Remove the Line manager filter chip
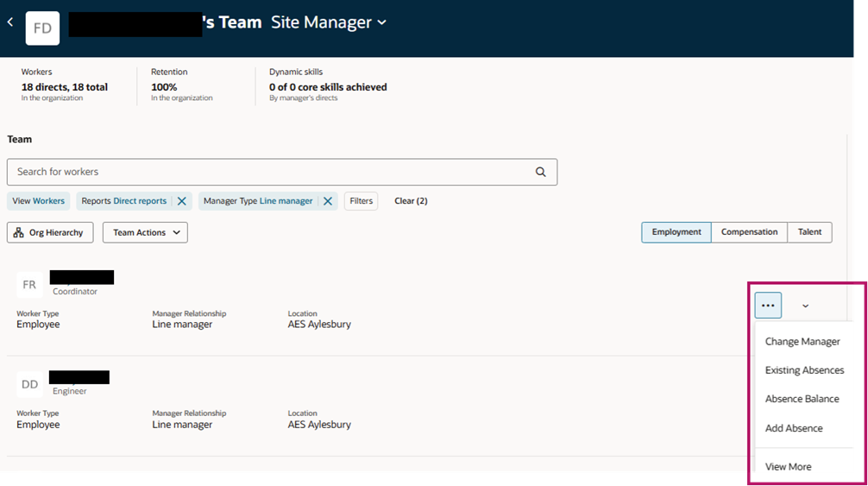The width and height of the screenshot is (868, 486). click(328, 201)
